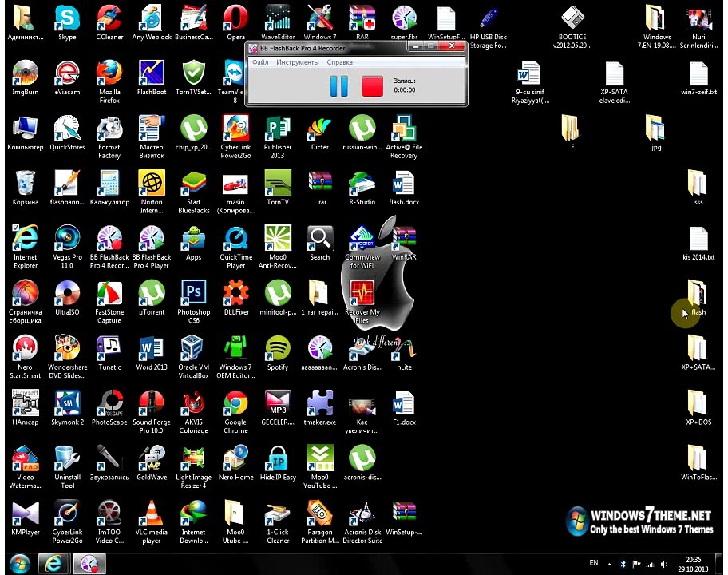Select the WinRAR shortcut
Screen dimensions: 728x575
[x=404, y=243]
